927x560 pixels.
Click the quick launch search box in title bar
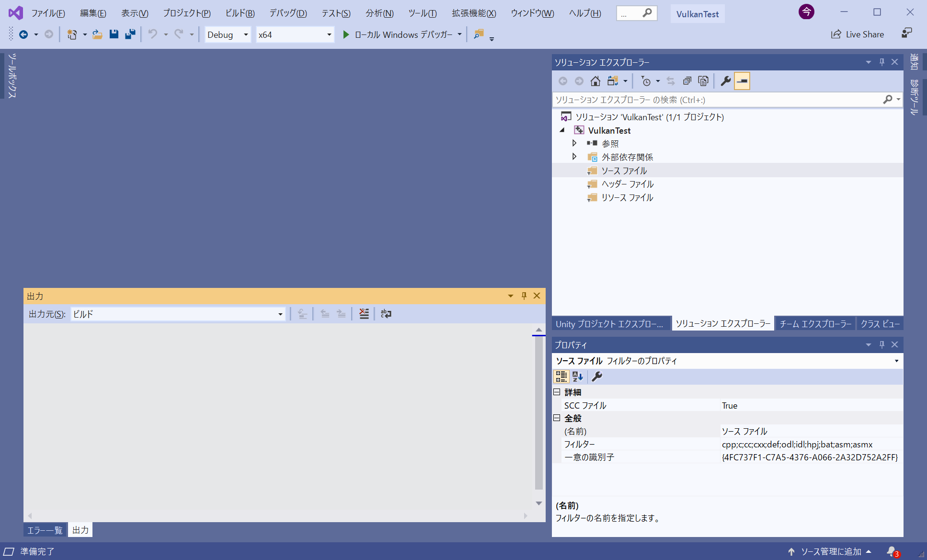[x=636, y=13]
